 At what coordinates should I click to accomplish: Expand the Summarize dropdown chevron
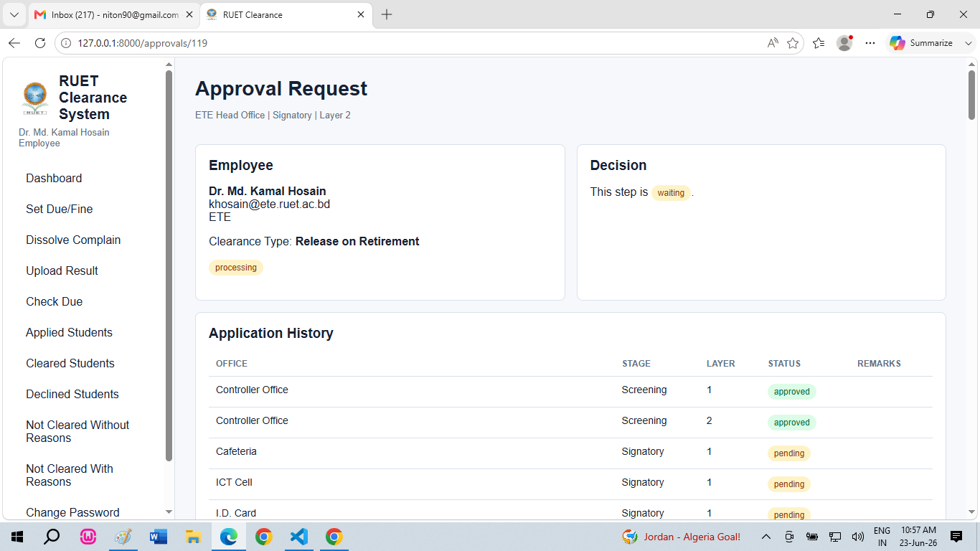click(968, 43)
